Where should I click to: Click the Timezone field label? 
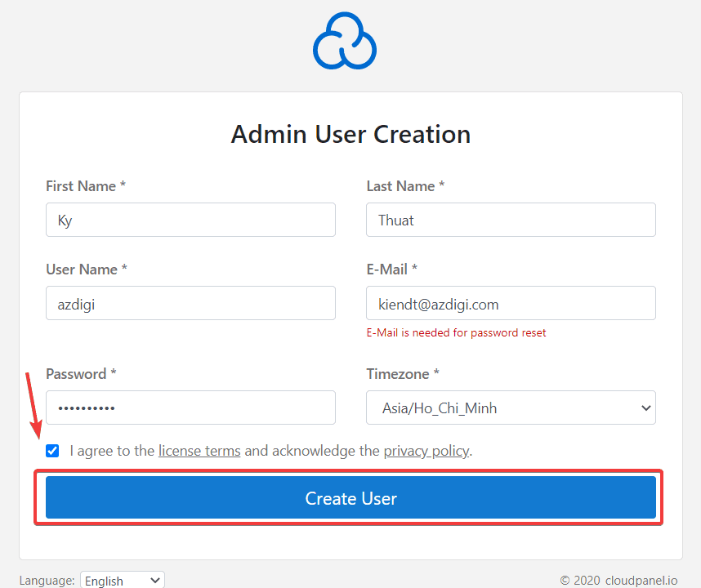(x=402, y=374)
